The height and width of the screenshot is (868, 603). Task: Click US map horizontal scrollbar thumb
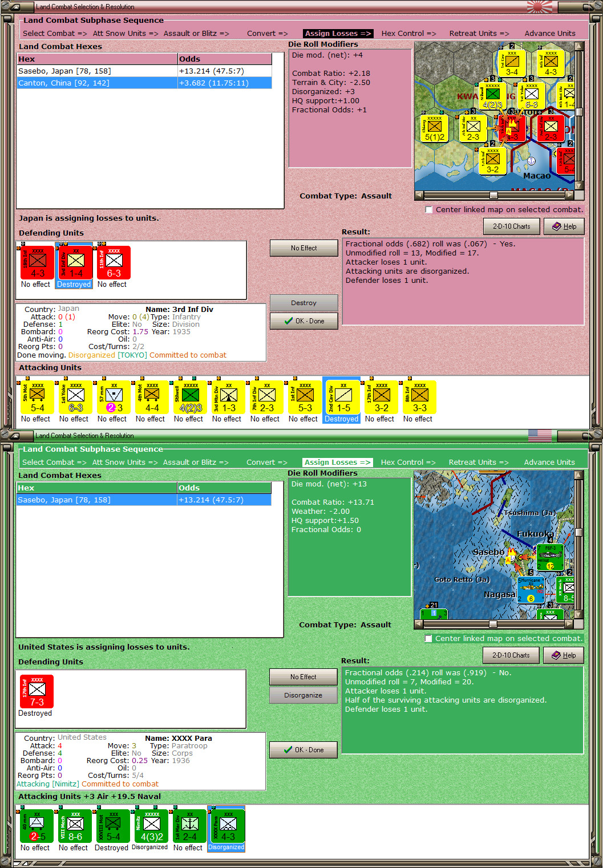(493, 624)
